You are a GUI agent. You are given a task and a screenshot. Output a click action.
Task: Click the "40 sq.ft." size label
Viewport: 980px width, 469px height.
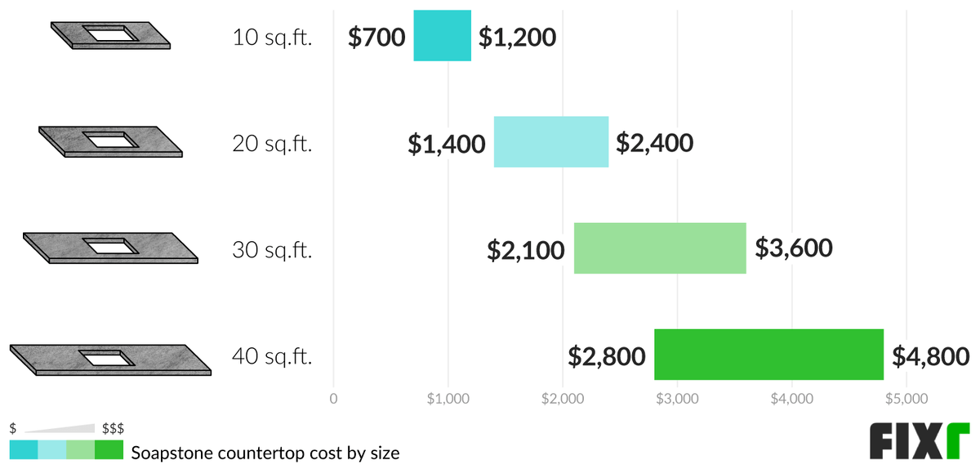pyautogui.click(x=272, y=356)
